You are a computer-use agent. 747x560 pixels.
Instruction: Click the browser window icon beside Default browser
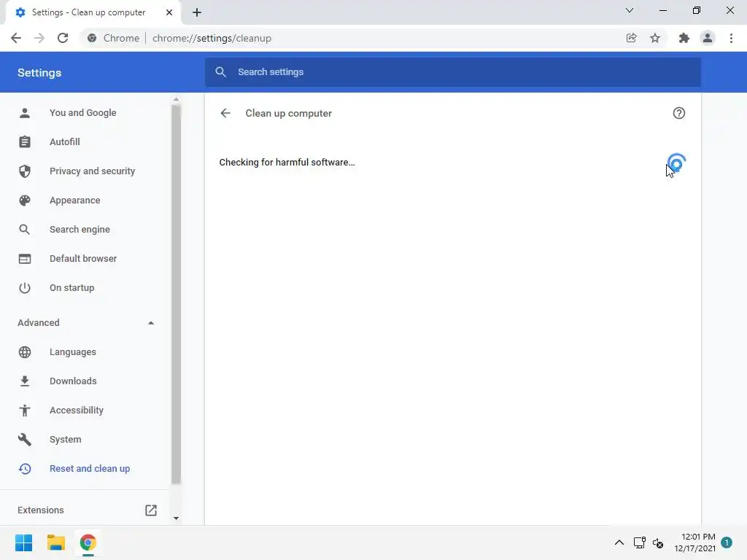(x=25, y=259)
